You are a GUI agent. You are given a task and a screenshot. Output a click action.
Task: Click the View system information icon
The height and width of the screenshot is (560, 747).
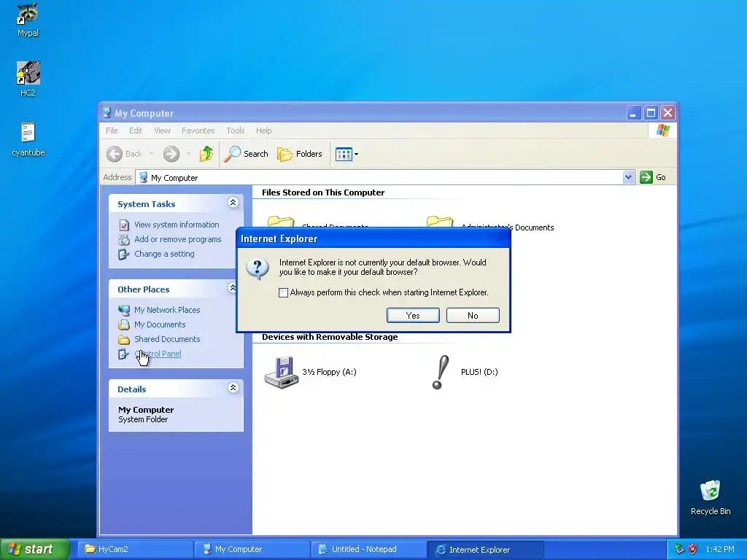click(124, 225)
